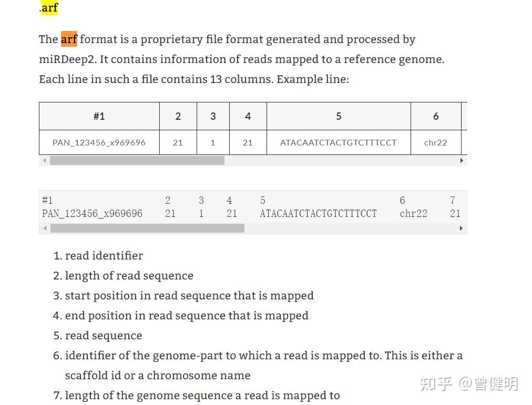Select the #1 table column header
532x405 pixels.
pos(99,116)
